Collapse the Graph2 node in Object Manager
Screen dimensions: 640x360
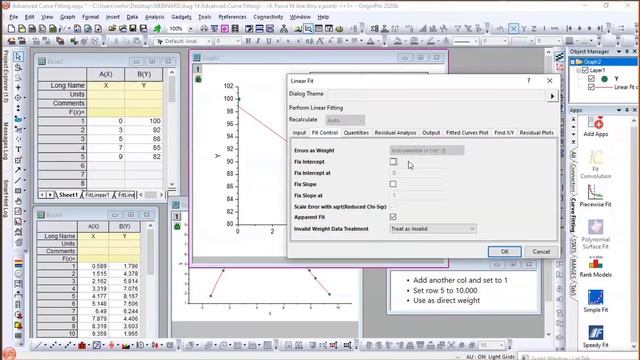coord(573,62)
